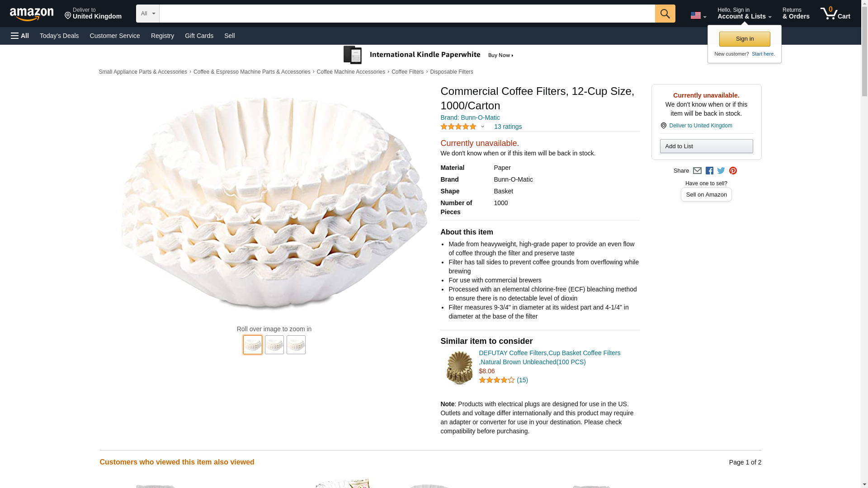Share this product on Twitter

[721, 171]
